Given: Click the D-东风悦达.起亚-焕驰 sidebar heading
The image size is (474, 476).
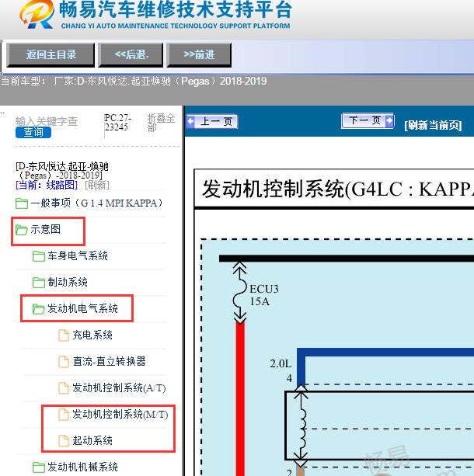Looking at the screenshot, I should pos(62,171).
